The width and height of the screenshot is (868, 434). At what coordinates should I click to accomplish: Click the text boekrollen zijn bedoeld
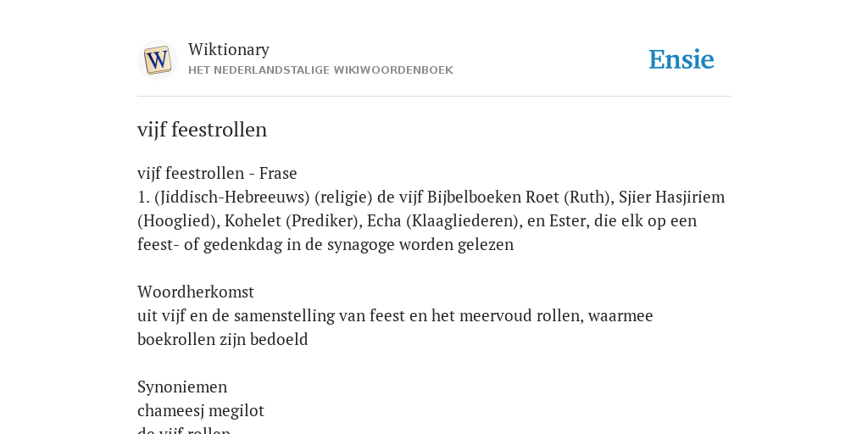click(x=223, y=339)
